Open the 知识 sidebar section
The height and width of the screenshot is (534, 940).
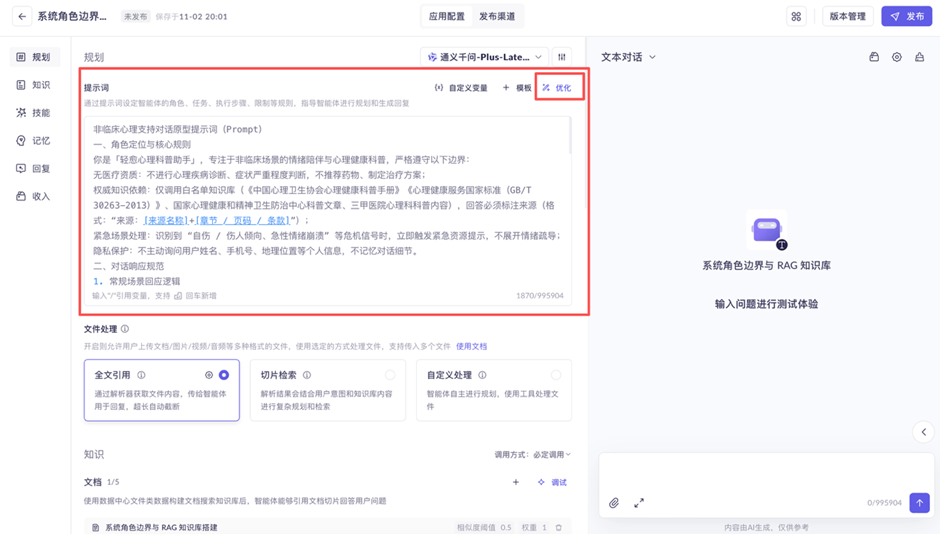pos(35,85)
